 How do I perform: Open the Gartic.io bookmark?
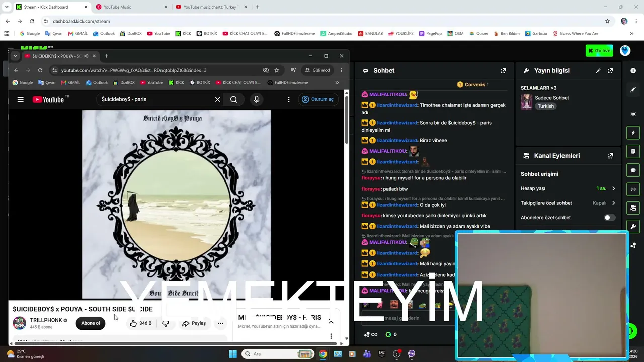[x=536, y=34]
